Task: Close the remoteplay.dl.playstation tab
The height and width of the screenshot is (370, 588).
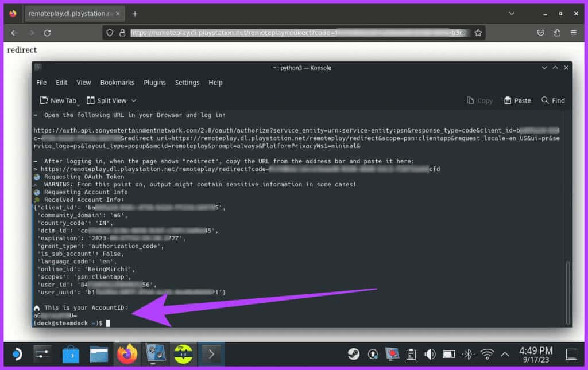Action: (118, 14)
